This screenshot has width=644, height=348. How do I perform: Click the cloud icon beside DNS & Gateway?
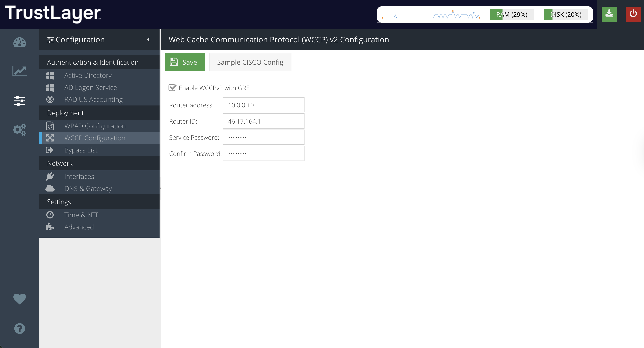(x=50, y=188)
